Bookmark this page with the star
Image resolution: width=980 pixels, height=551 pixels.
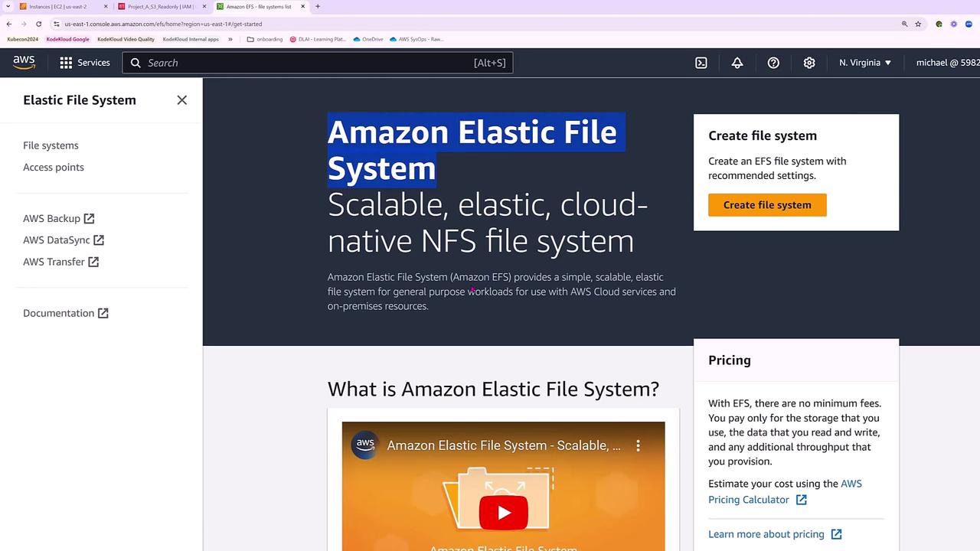[918, 24]
